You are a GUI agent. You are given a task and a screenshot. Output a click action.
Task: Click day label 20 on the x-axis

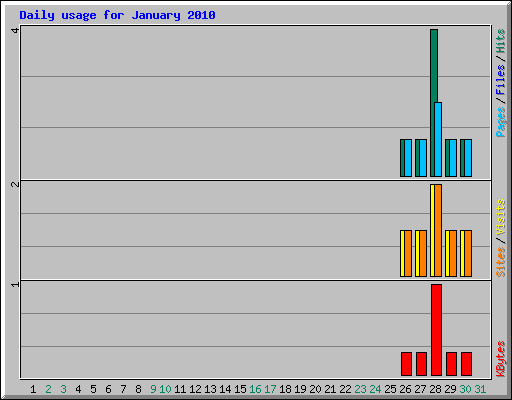point(315,389)
